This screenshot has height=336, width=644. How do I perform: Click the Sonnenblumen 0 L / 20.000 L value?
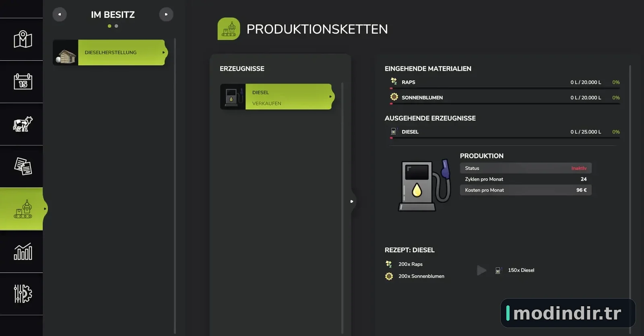pyautogui.click(x=586, y=97)
